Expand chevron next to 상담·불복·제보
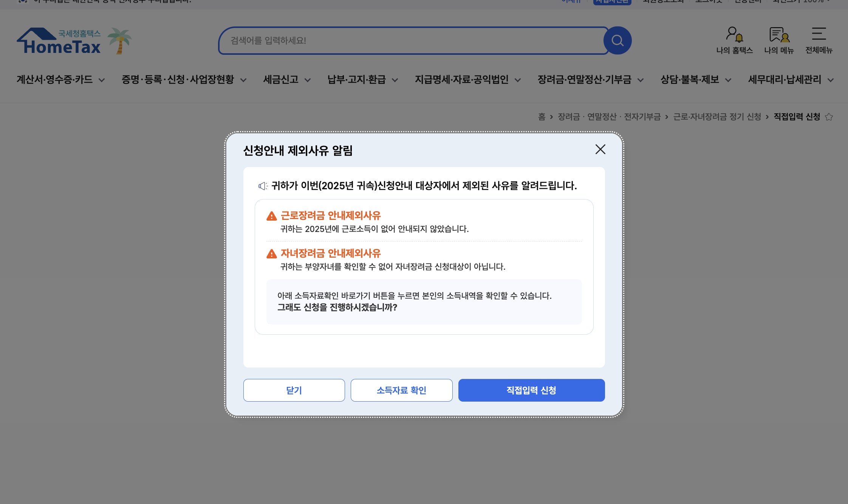 click(728, 80)
